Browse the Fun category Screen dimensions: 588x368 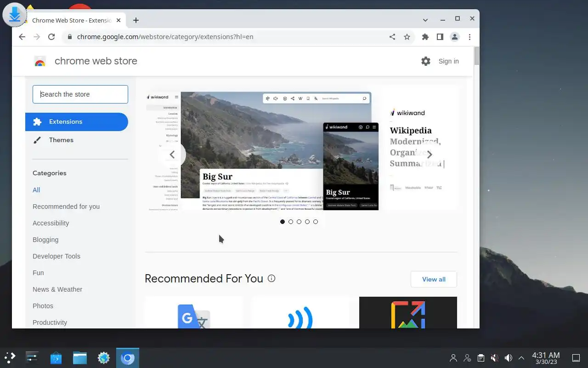(x=38, y=273)
